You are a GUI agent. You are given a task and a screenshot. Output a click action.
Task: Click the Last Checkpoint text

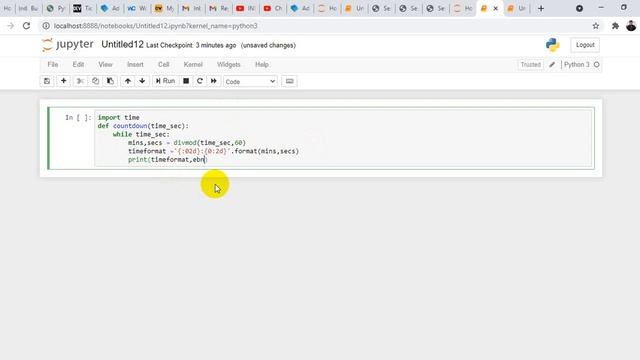point(191,45)
